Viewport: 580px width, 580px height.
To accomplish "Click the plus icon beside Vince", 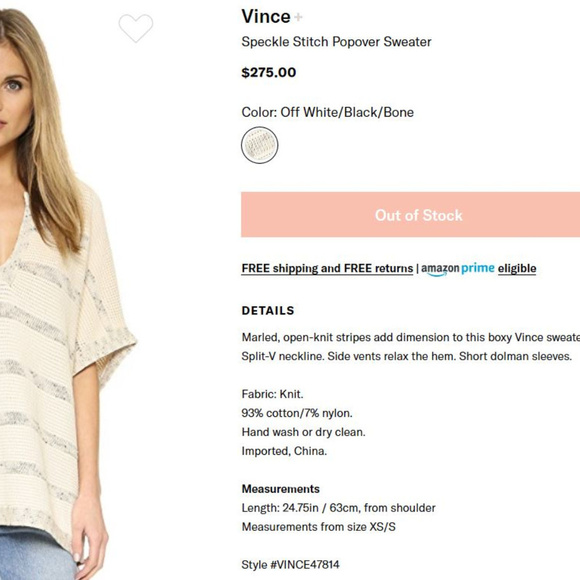I will tap(299, 17).
